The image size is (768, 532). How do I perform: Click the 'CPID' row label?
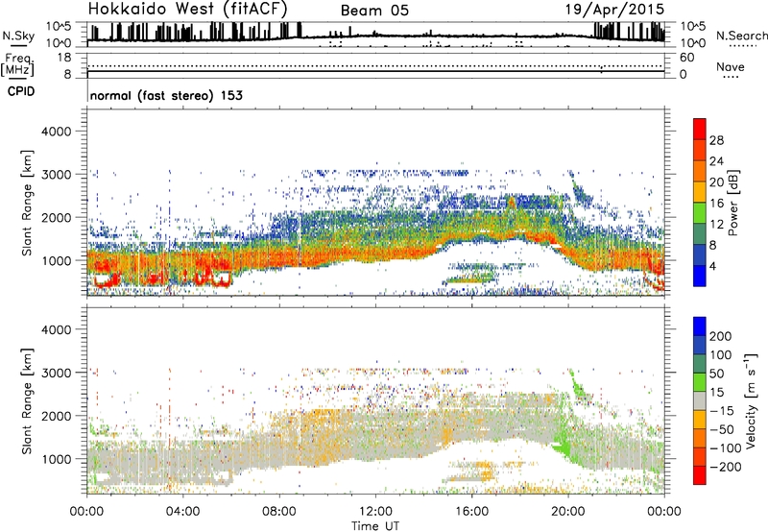21,91
